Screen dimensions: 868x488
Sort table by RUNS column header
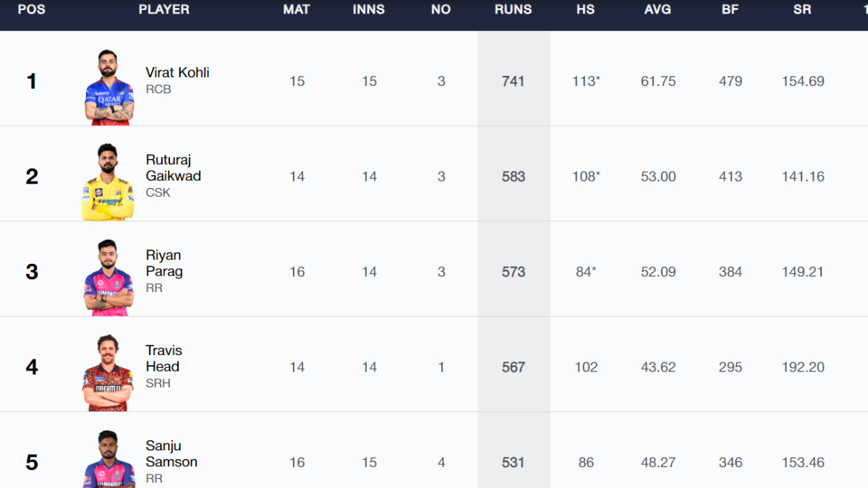click(x=513, y=10)
